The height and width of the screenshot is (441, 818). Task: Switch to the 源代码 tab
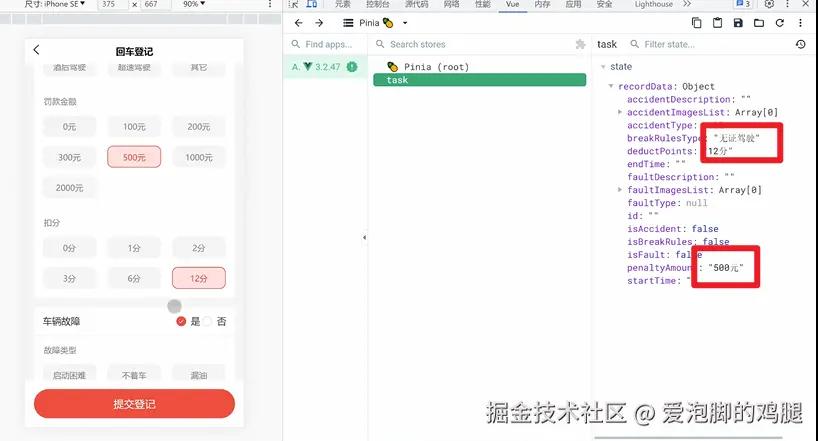click(416, 4)
